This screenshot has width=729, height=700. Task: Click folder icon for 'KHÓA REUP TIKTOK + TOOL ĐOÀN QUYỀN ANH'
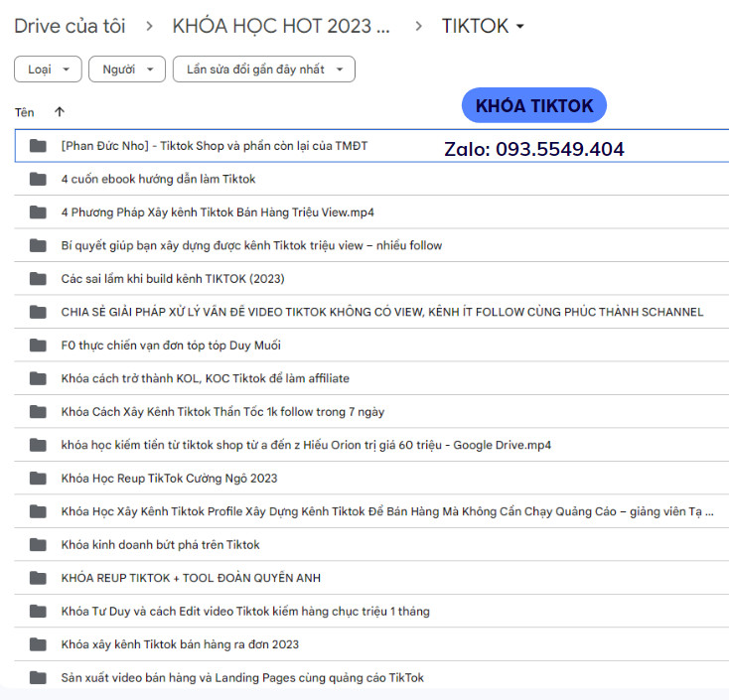(38, 578)
